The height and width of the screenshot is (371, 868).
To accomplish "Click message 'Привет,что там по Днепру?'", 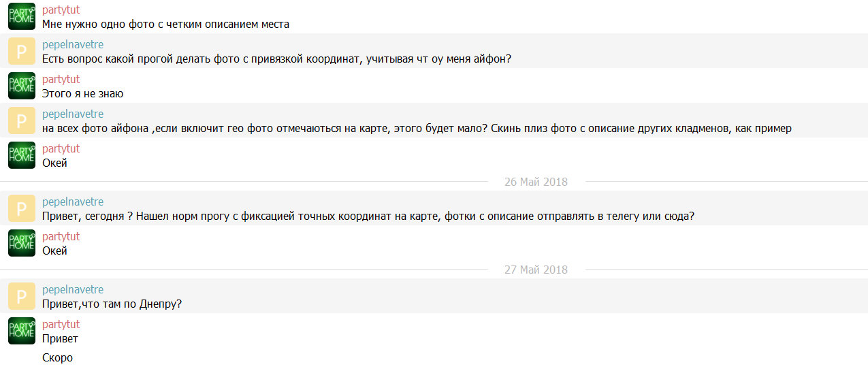I will 112,304.
